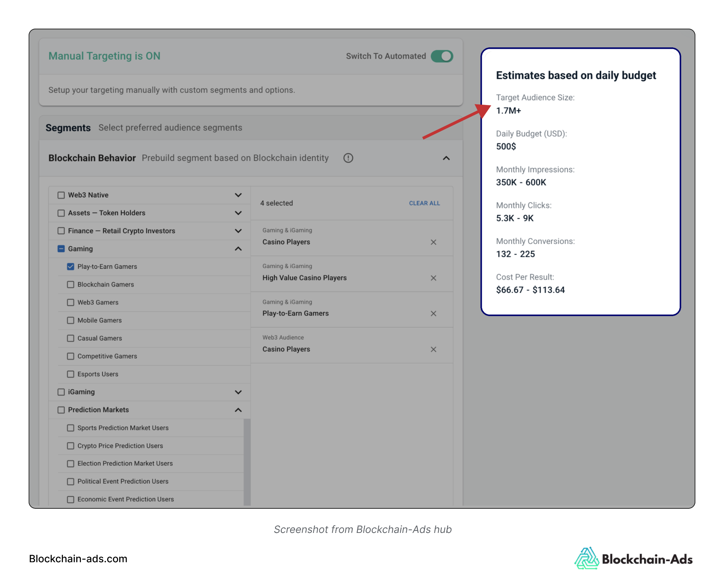This screenshot has width=724, height=588.
Task: Check Sports Prediction Market Users checkbox
Action: pos(71,428)
